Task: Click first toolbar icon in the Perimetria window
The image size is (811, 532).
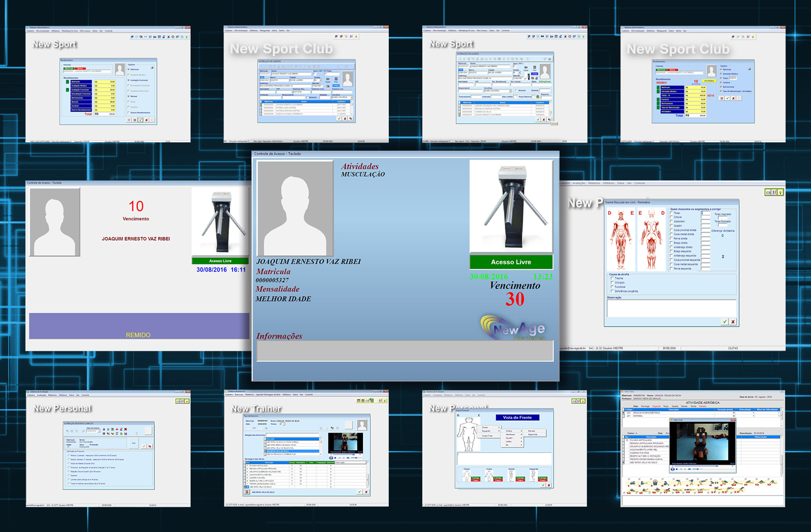Action: (768, 193)
